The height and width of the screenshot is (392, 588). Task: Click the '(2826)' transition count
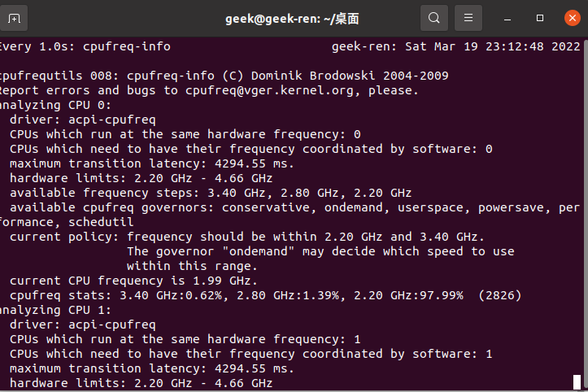click(x=500, y=295)
